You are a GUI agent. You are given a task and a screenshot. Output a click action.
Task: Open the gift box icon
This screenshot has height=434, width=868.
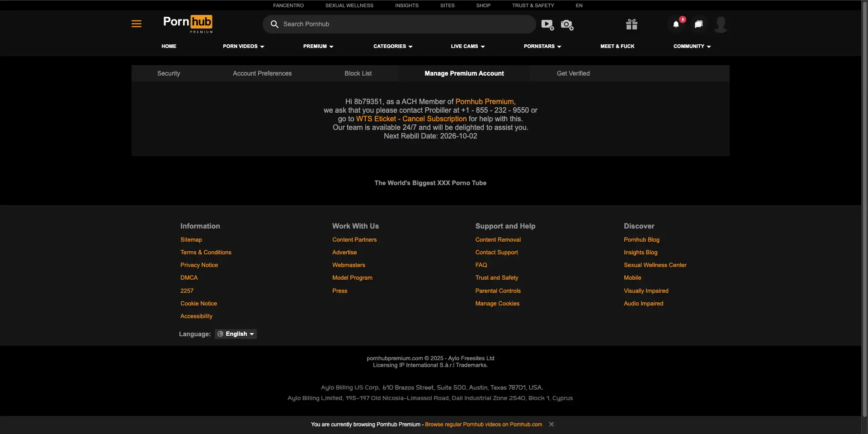[632, 24]
